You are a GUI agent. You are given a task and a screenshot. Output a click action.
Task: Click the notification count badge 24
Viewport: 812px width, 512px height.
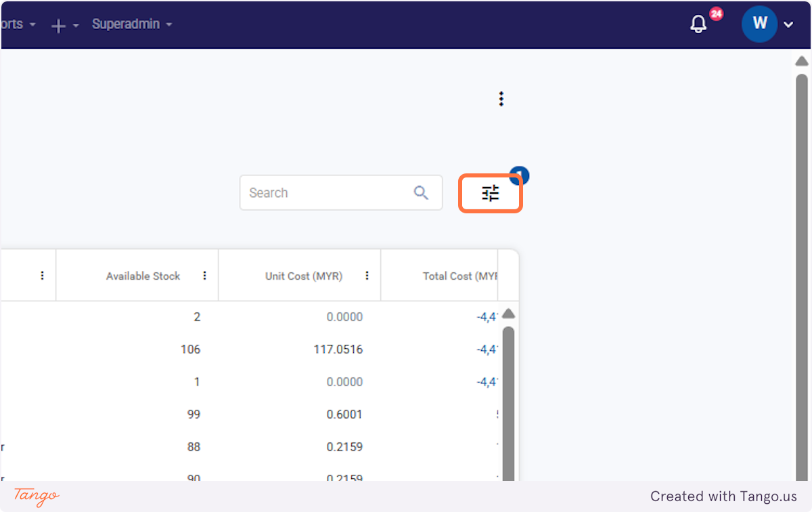(x=716, y=14)
